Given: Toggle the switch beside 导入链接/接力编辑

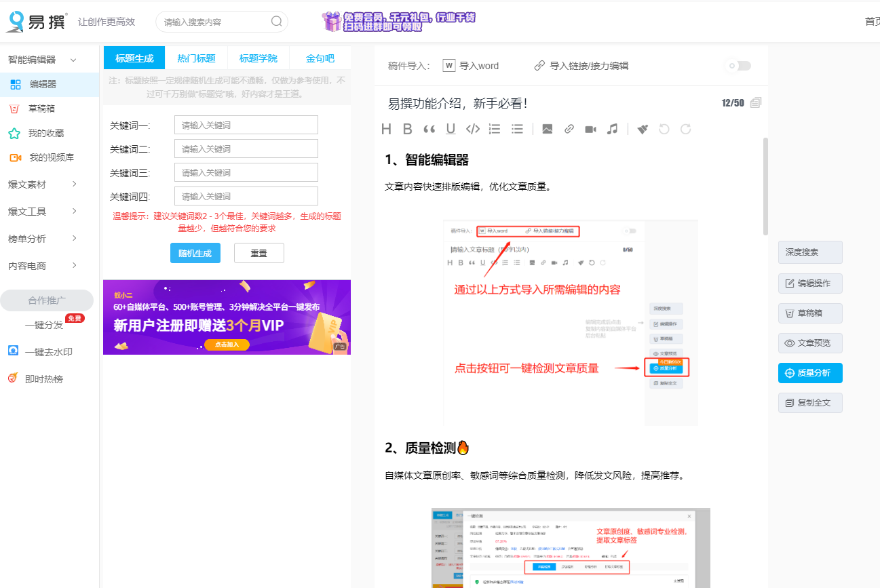Looking at the screenshot, I should coord(739,66).
